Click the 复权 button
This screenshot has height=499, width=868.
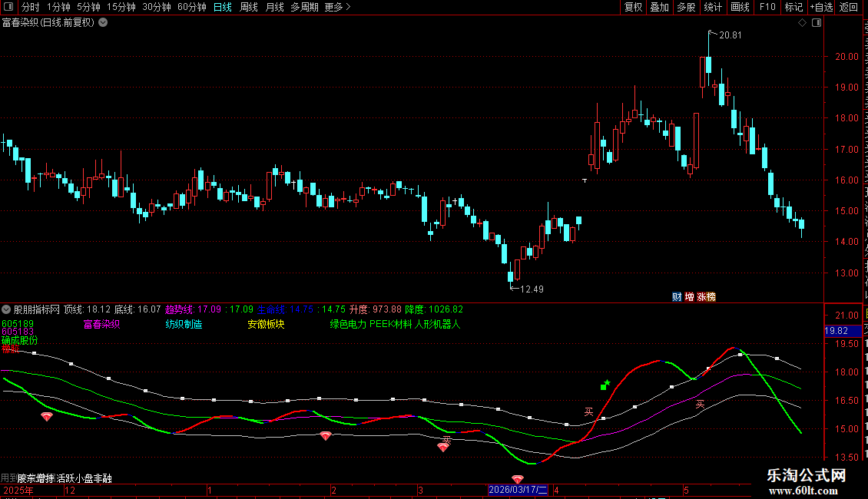tap(633, 7)
